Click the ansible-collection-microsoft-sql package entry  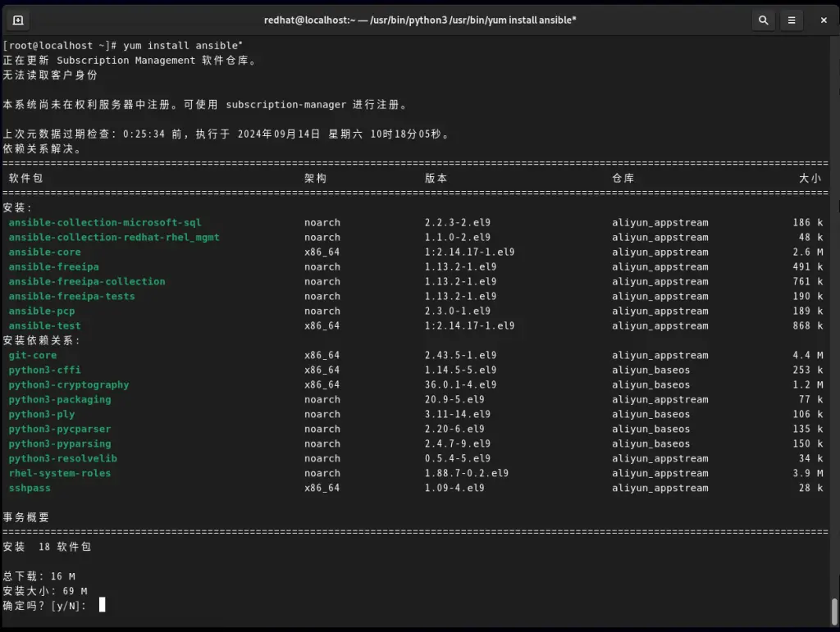point(104,223)
